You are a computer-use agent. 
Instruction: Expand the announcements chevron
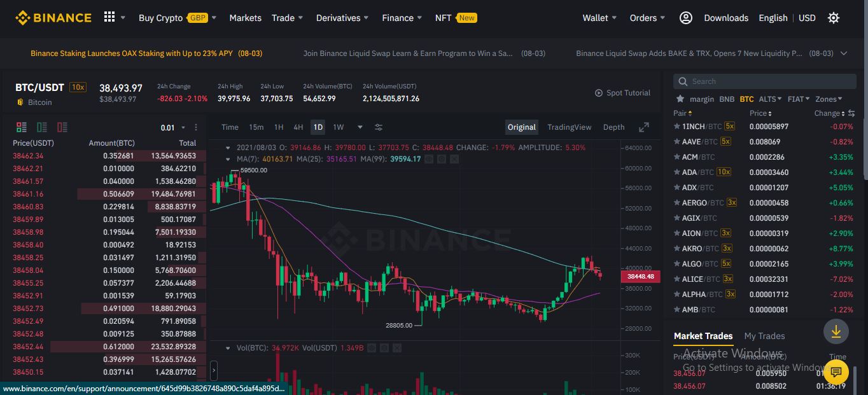(844, 53)
